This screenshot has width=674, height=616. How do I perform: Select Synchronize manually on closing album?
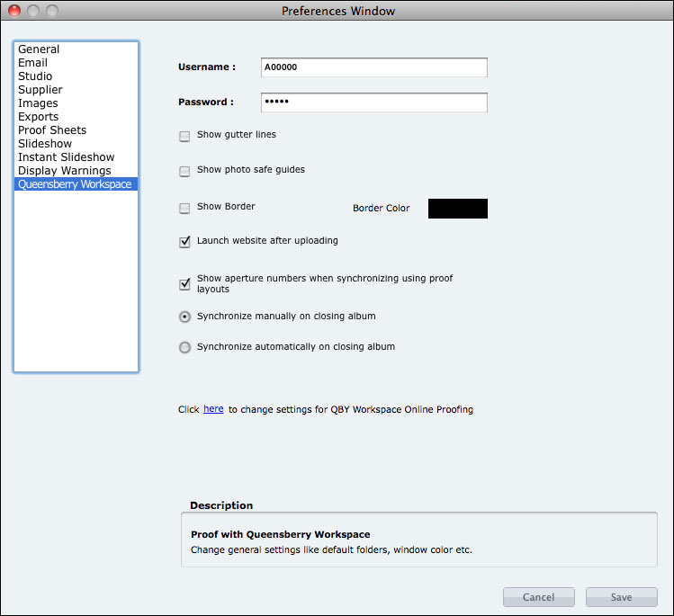pyautogui.click(x=184, y=317)
